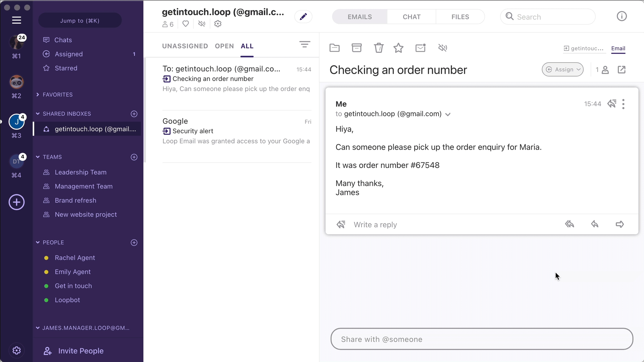
Task: Click the Search field
Action: click(x=548, y=17)
